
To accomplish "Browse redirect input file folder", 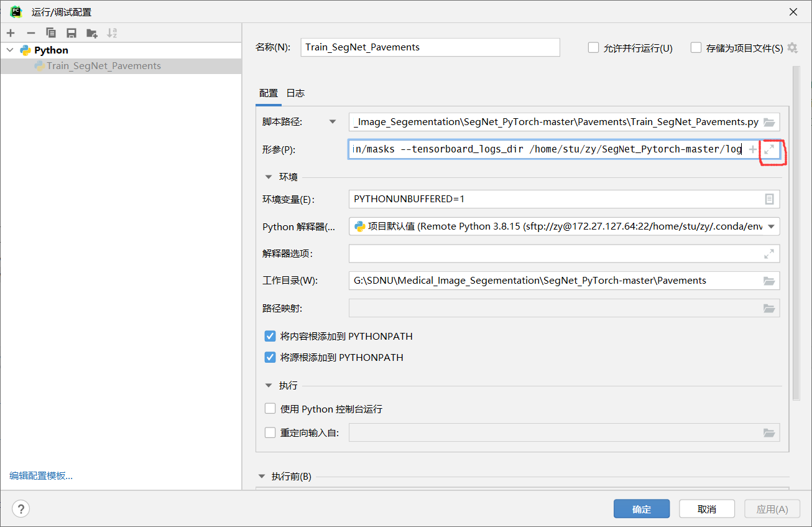I will (x=769, y=432).
